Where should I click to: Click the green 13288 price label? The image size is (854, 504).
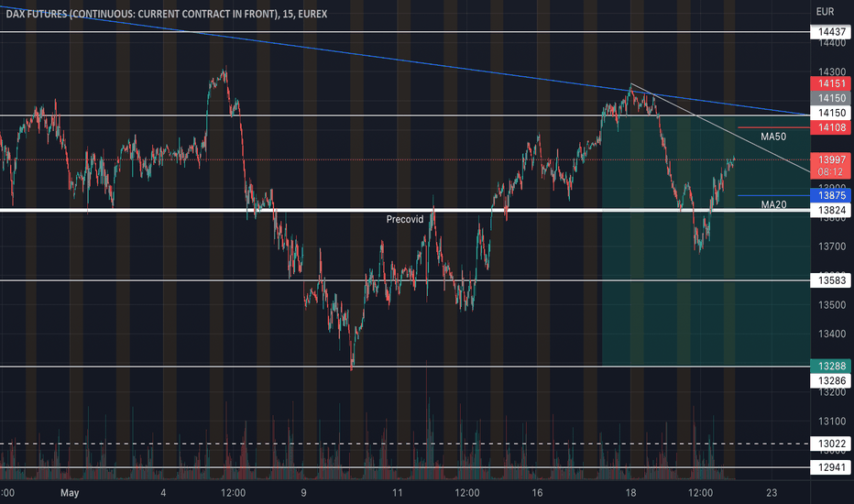pyautogui.click(x=831, y=367)
